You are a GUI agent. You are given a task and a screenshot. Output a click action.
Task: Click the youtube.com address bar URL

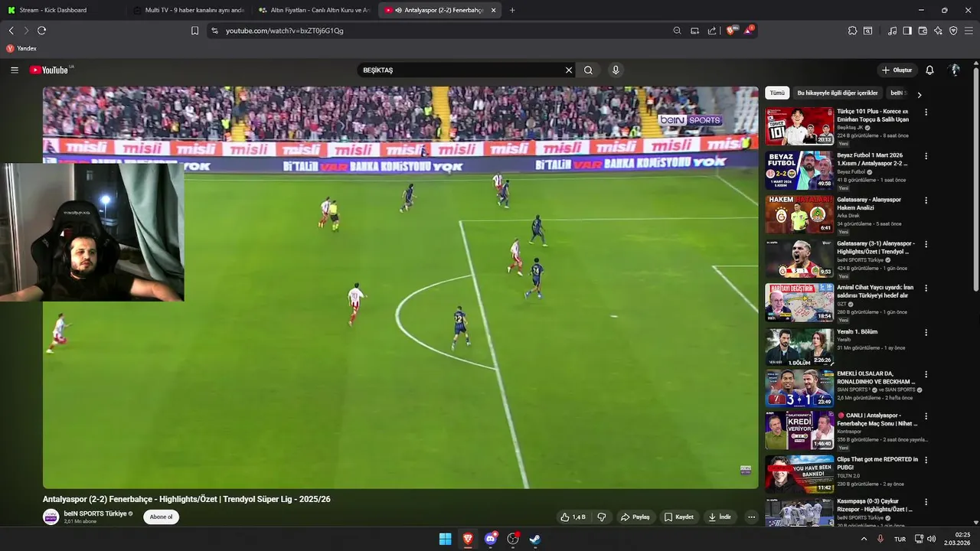click(284, 31)
